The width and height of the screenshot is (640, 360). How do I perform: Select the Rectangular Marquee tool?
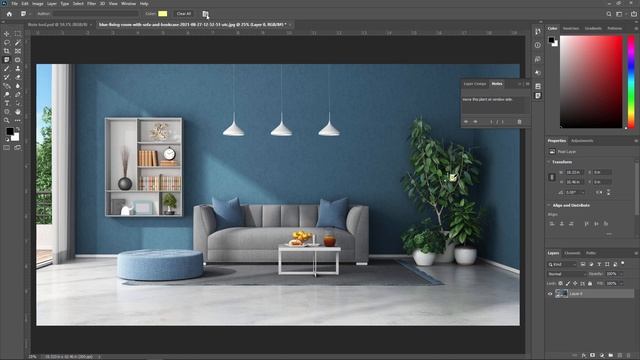click(18, 34)
